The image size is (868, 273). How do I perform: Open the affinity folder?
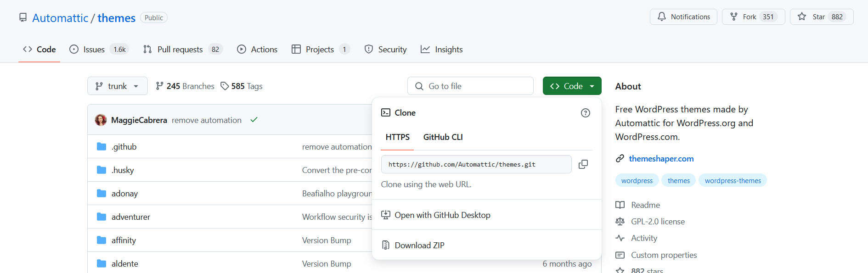click(x=124, y=240)
